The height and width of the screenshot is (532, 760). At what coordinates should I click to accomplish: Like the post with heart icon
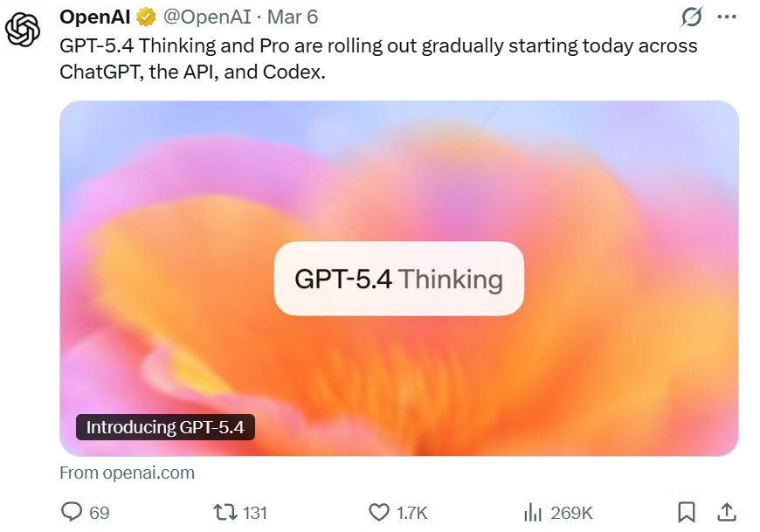pyautogui.click(x=378, y=512)
